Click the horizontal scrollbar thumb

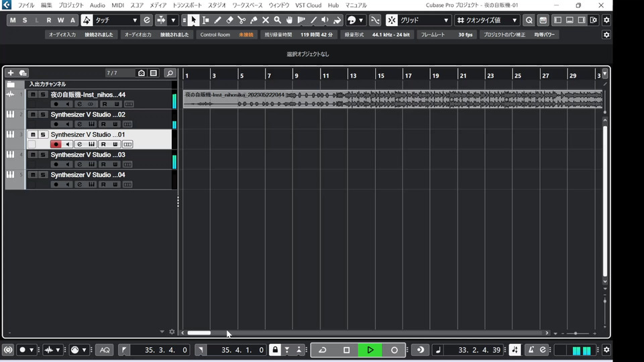[x=199, y=333]
